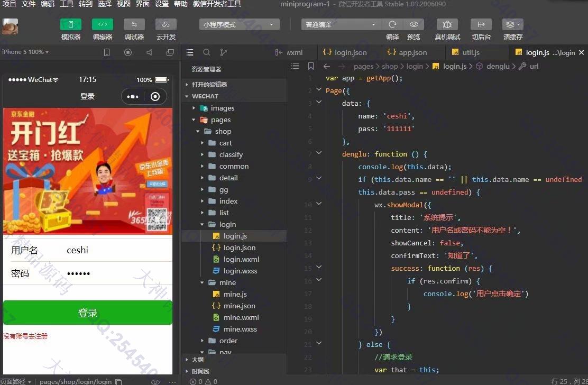
Task: Open the iPhone 5 100% device selector
Action: [25, 52]
